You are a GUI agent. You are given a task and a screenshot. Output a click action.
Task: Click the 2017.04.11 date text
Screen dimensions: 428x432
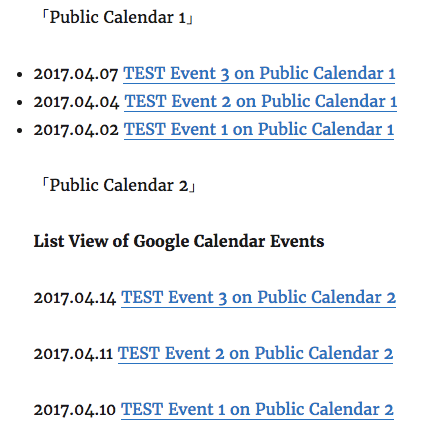point(73,354)
